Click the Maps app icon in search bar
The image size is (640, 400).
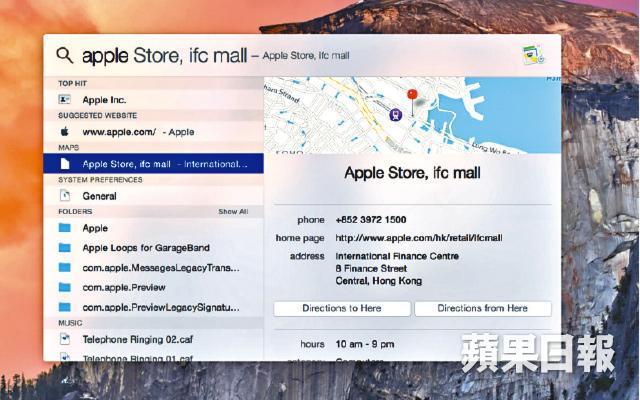[x=533, y=55]
